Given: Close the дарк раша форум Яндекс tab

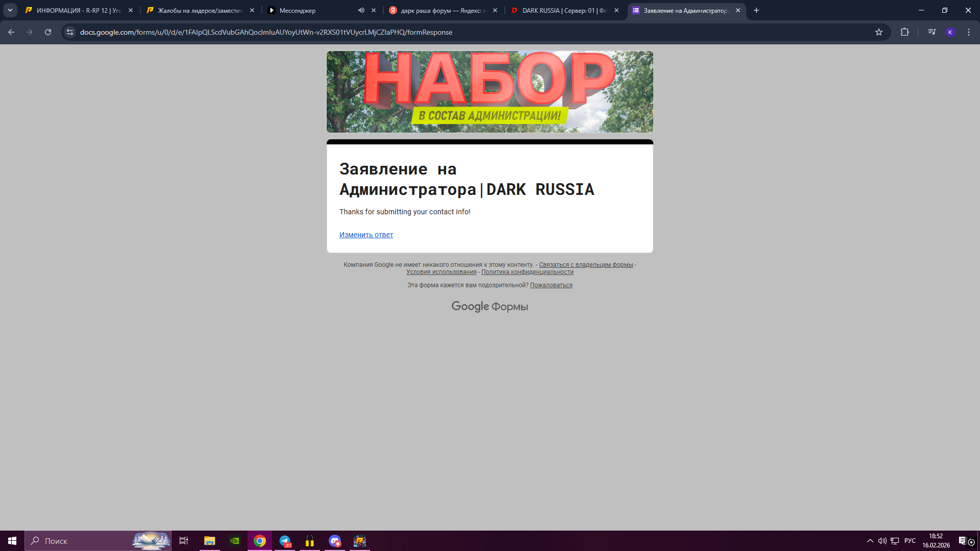Looking at the screenshot, I should coord(495,10).
